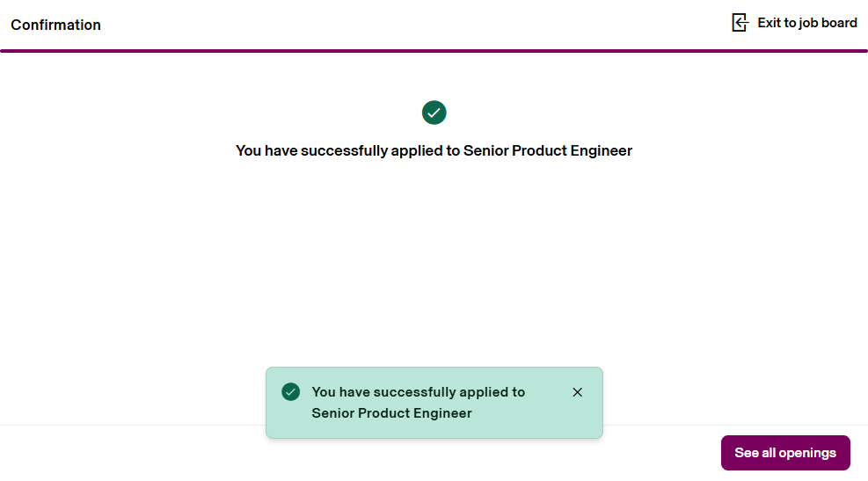Click the large green success checkmark icon
The width and height of the screenshot is (868, 481).
434,113
